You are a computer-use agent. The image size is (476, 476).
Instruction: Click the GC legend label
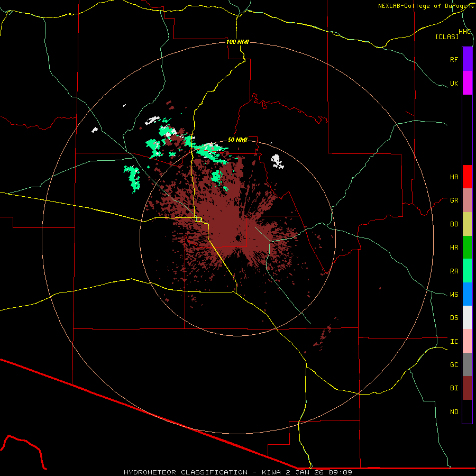pos(454,365)
